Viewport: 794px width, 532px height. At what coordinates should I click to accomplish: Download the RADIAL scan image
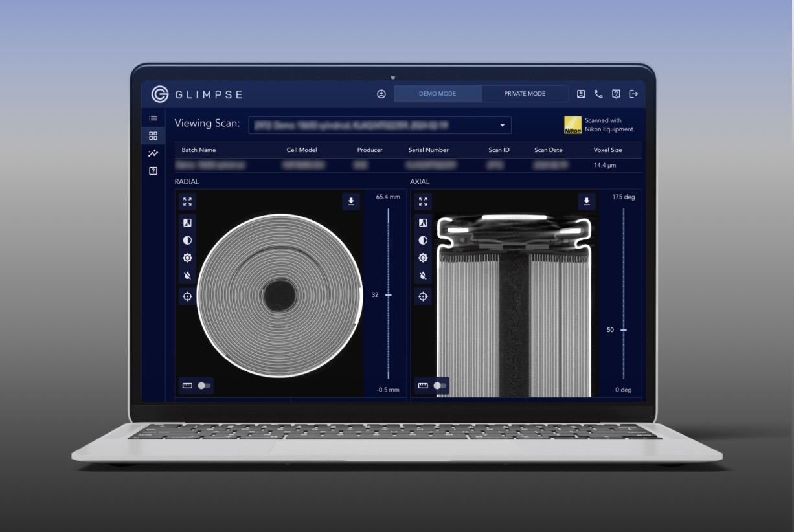[351, 202]
